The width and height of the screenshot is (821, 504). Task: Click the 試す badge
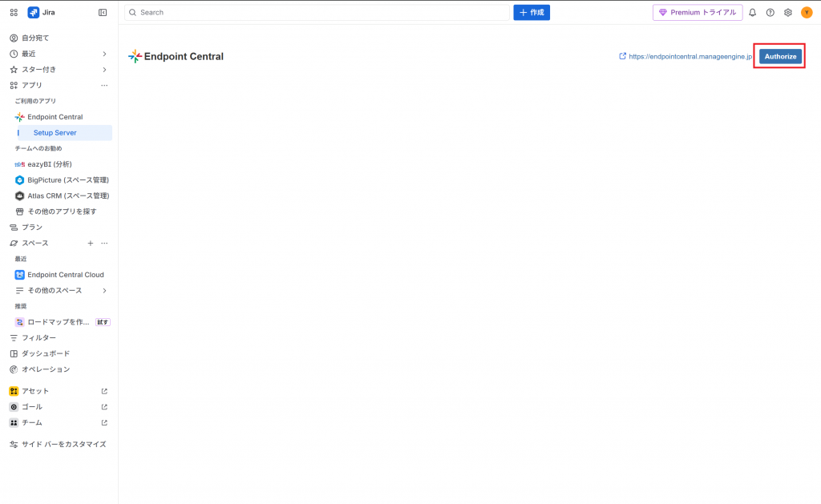point(103,322)
